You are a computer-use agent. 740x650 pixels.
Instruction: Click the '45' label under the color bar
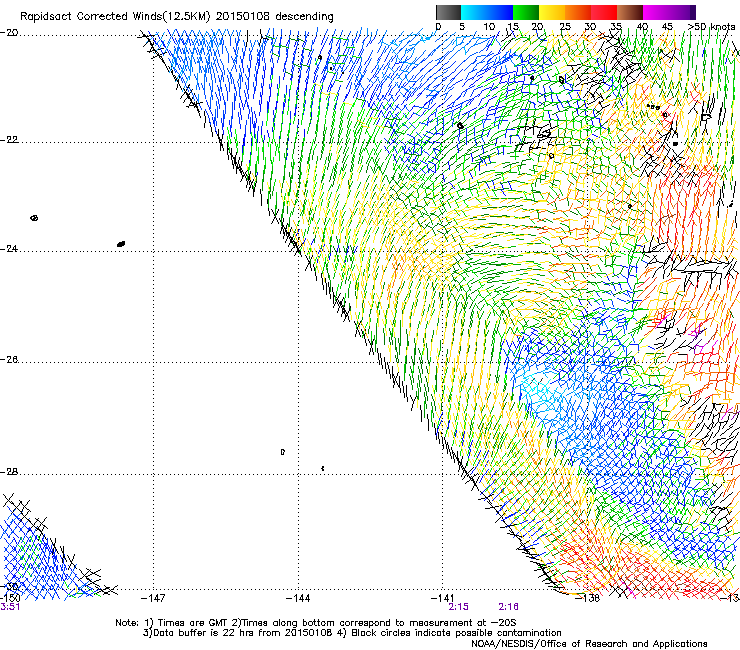tap(667, 26)
